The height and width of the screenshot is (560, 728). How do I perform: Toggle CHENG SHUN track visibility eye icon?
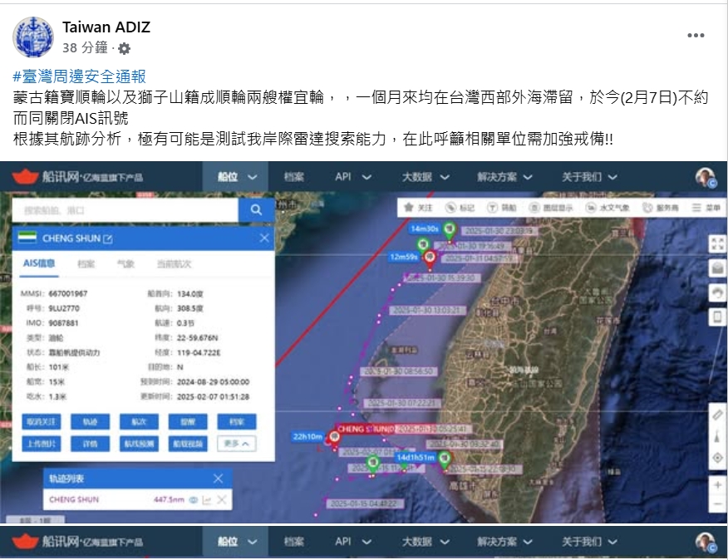194,499
